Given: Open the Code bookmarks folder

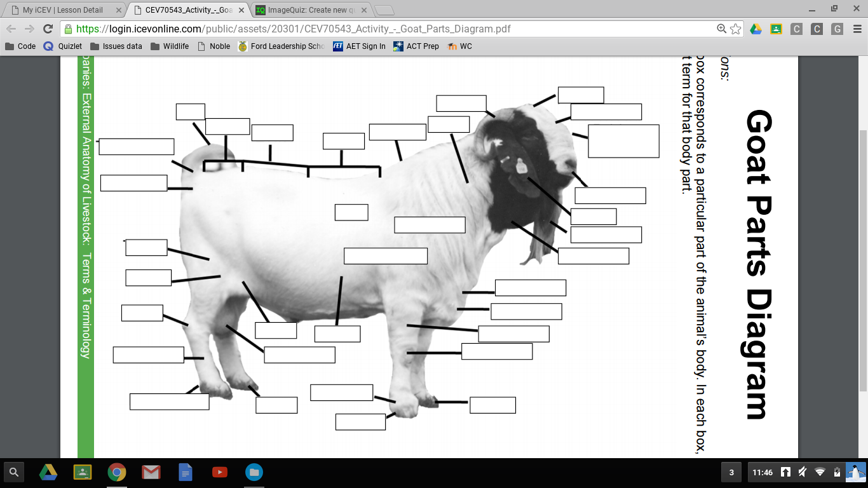Looking at the screenshot, I should tap(20, 46).
